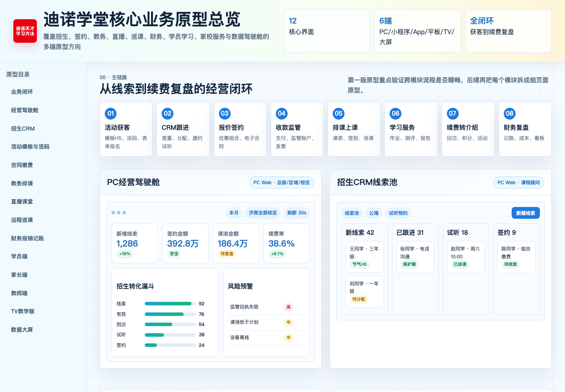Click step badge 07 on 续费转介绍 card

pos(453,114)
